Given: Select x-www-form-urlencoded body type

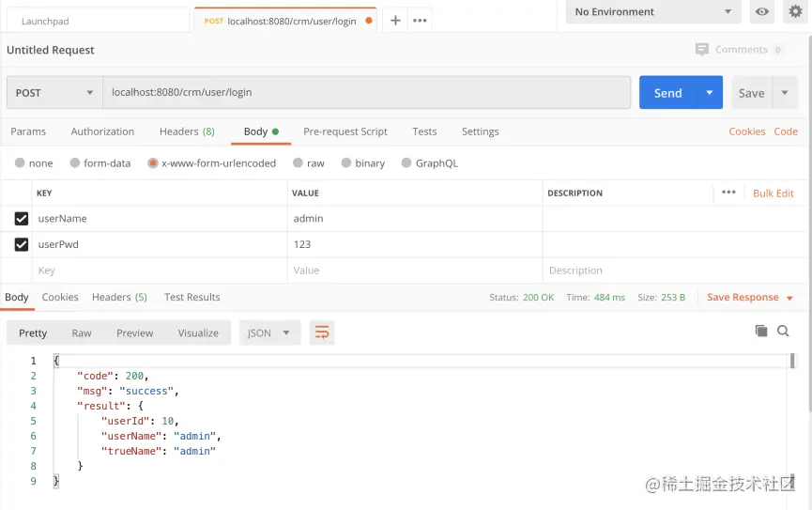Looking at the screenshot, I should coord(152,163).
